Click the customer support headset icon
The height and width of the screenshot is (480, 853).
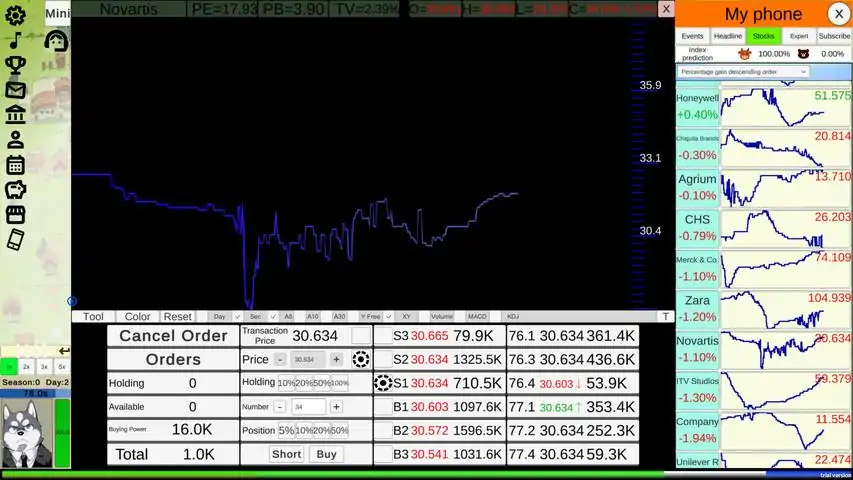(57, 41)
